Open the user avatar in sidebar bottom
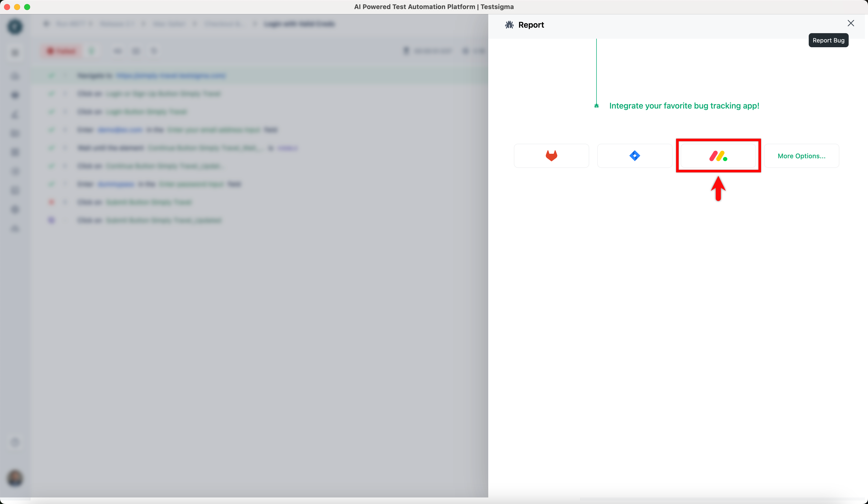The image size is (868, 504). [x=15, y=478]
